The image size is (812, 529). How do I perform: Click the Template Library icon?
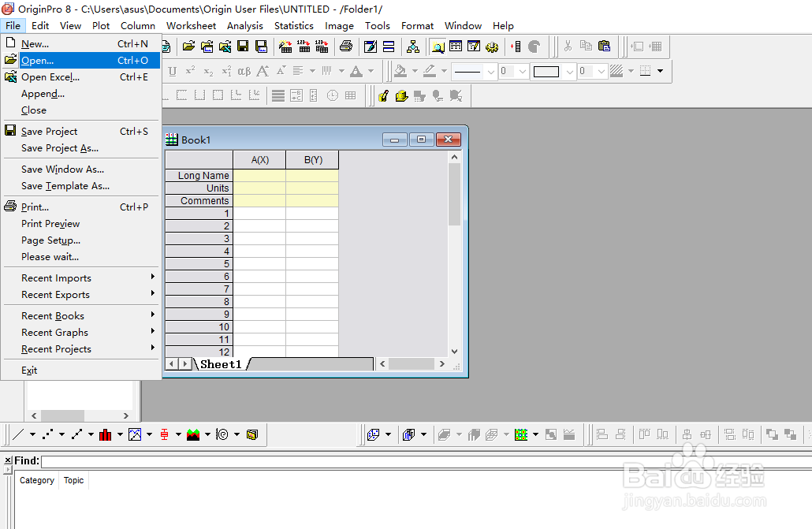[252, 434]
